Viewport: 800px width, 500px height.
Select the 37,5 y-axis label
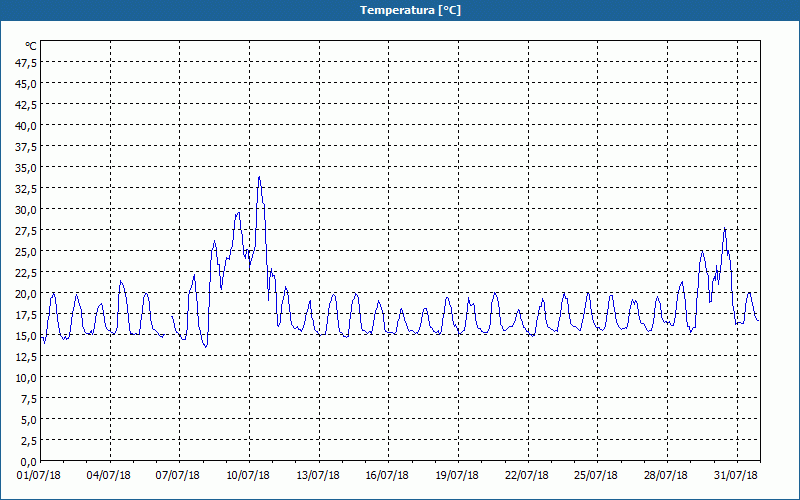tap(27, 147)
